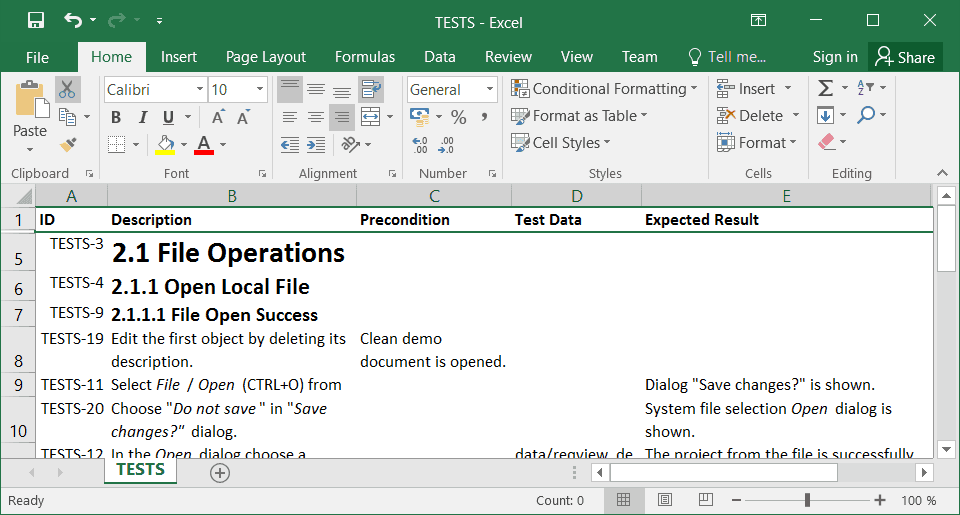Toggle Wrap Text in Alignment group
The width and height of the screenshot is (960, 515).
(370, 90)
